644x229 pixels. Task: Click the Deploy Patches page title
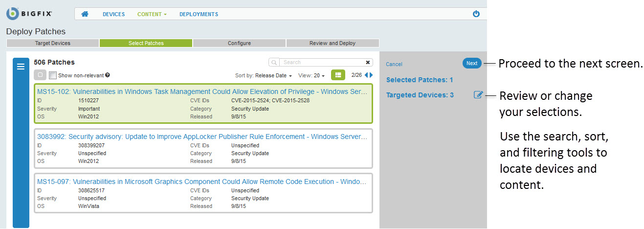(x=36, y=32)
